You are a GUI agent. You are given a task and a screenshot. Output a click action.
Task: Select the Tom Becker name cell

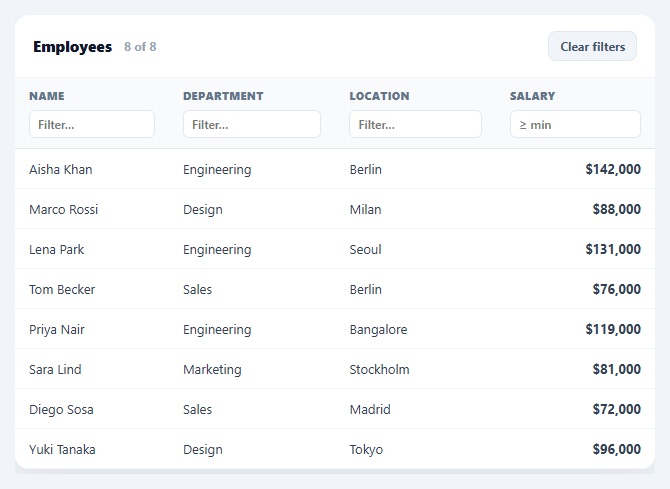[62, 289]
